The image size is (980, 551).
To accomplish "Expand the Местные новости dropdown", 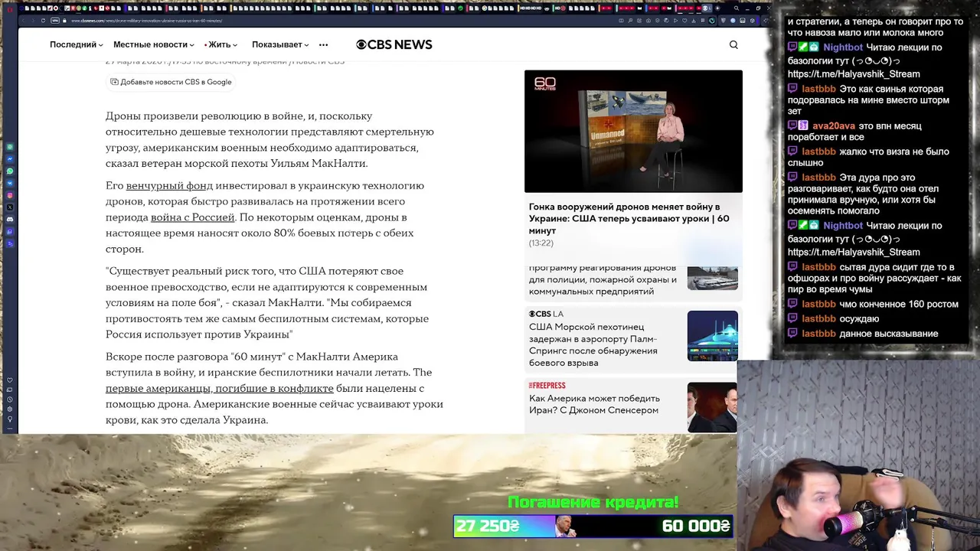I will [x=153, y=44].
